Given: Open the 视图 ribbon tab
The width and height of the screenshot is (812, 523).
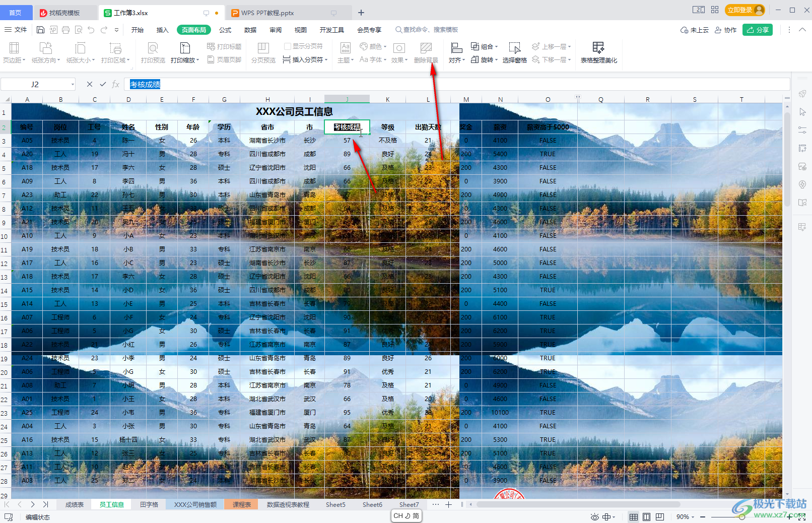Looking at the screenshot, I should click(x=301, y=30).
